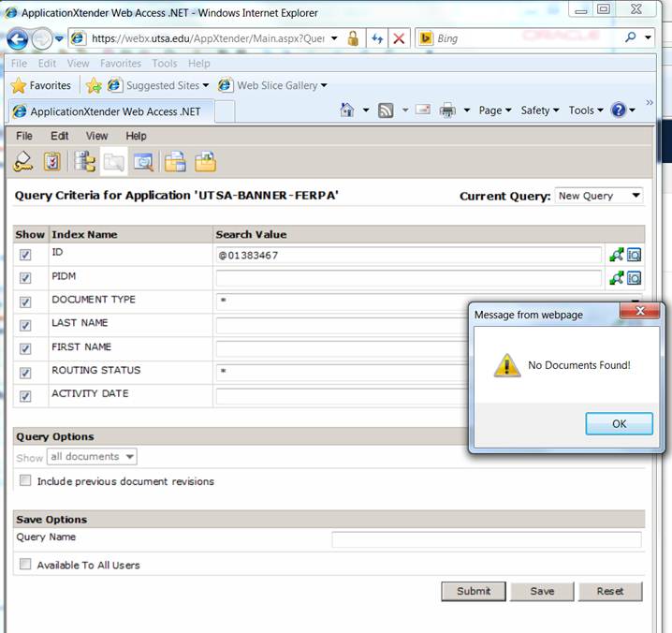Open the application's Help menu
Screen dimensions: 672x633
point(136,136)
